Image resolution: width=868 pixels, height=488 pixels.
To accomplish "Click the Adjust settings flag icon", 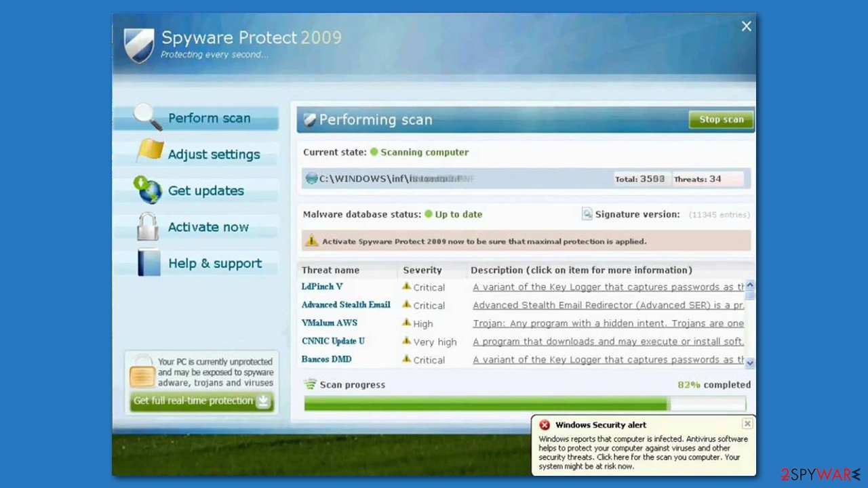I will point(149,151).
